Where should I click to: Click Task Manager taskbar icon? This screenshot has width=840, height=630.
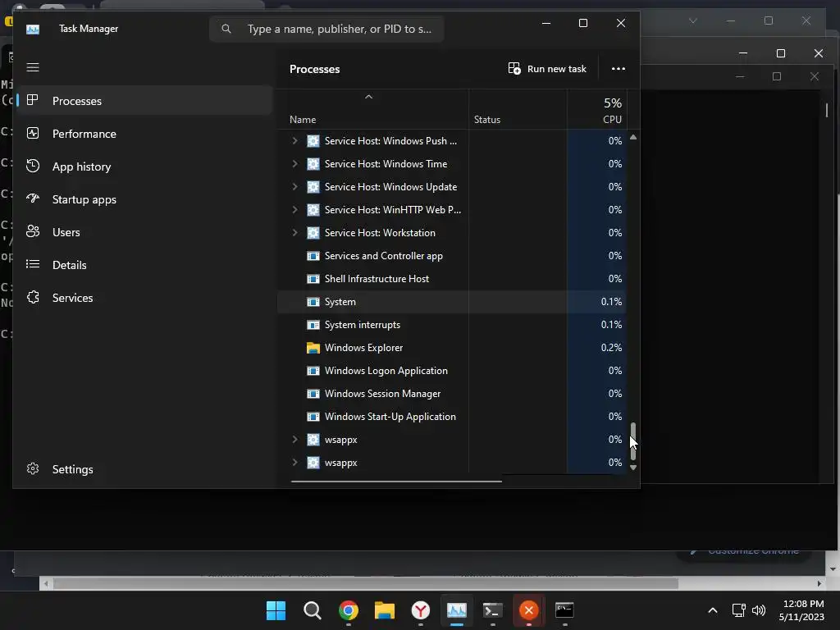[x=456, y=610]
